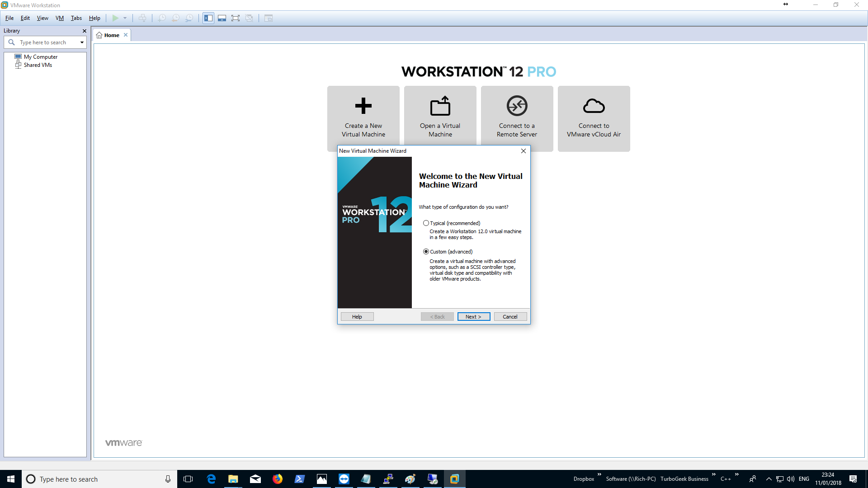Click the Create a New Virtual Machine tile
This screenshot has width=868, height=488.
coord(363,119)
